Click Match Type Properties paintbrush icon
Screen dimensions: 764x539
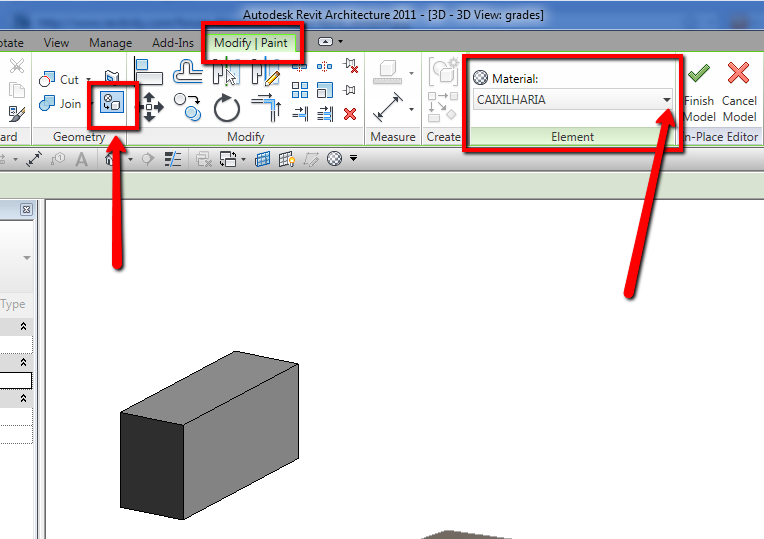point(17,114)
